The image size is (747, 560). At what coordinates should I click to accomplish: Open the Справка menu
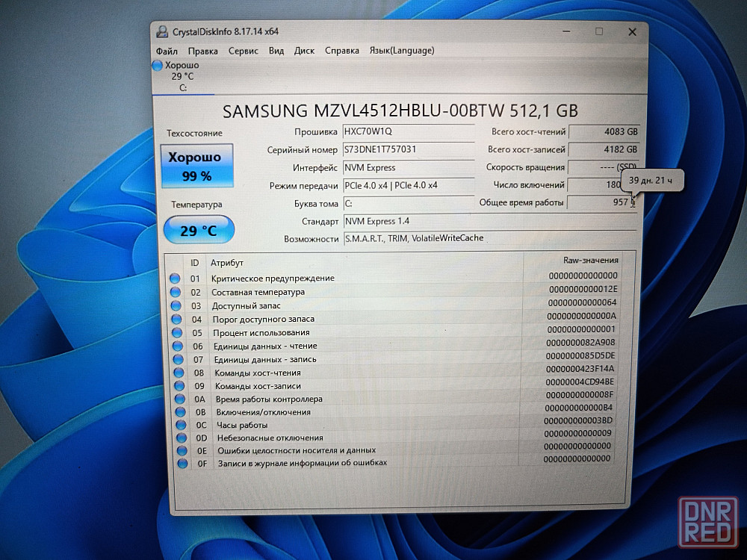tap(342, 51)
